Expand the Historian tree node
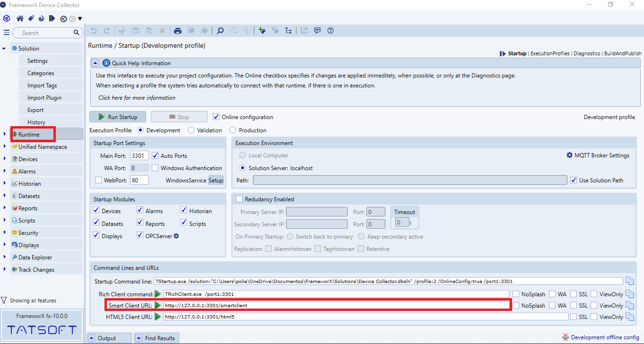Image resolution: width=644 pixels, height=344 pixels. pos(4,184)
